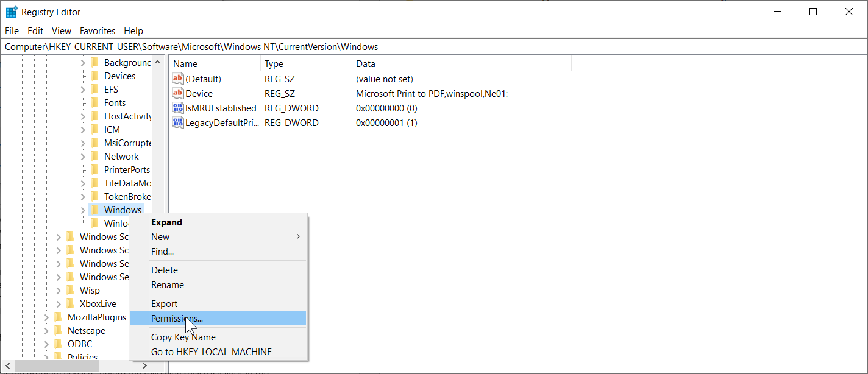Click the Background key folder icon
Image resolution: width=868 pixels, height=374 pixels.
tap(94, 63)
